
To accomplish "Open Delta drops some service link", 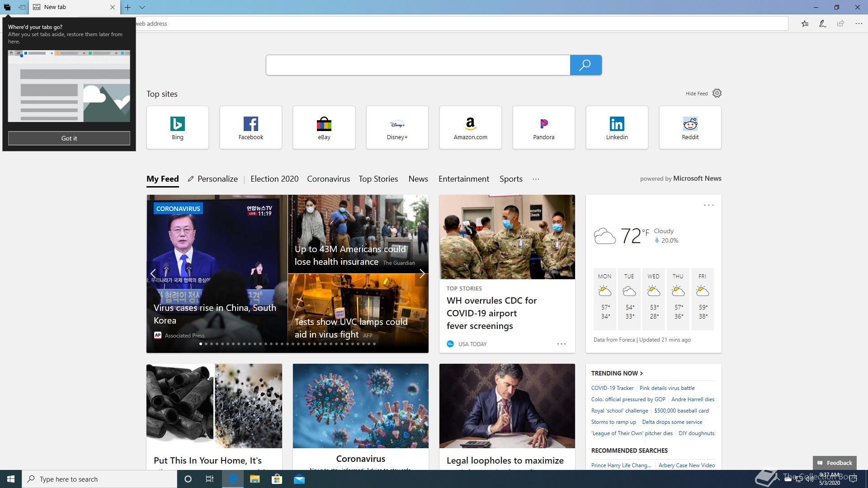I will tap(672, 422).
